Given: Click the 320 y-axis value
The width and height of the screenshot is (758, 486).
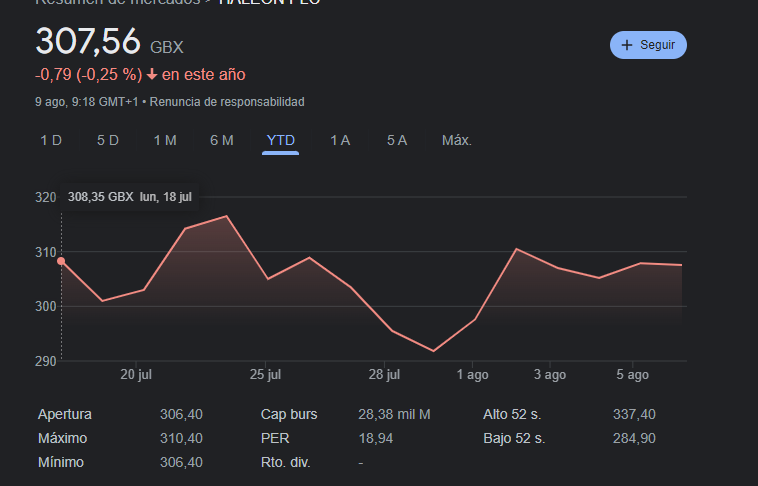Looking at the screenshot, I should pos(45,197).
